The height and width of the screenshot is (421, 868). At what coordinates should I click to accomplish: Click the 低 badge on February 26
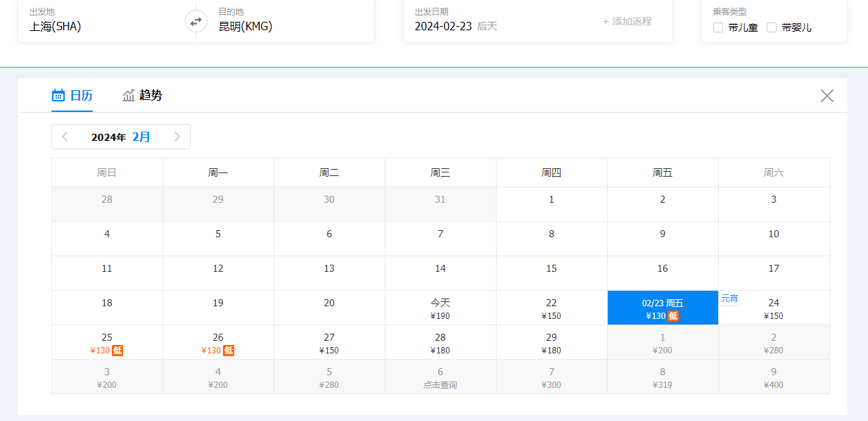click(x=229, y=351)
